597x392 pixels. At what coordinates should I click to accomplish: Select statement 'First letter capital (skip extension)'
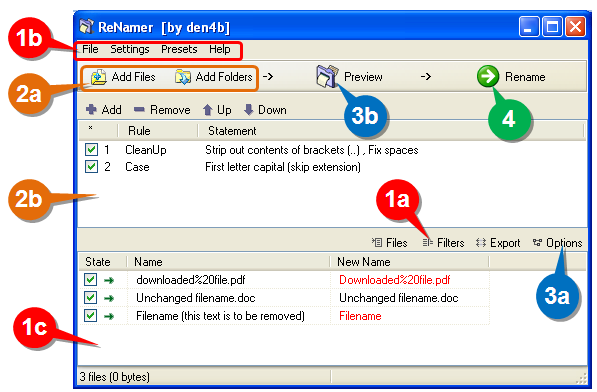[x=283, y=167]
